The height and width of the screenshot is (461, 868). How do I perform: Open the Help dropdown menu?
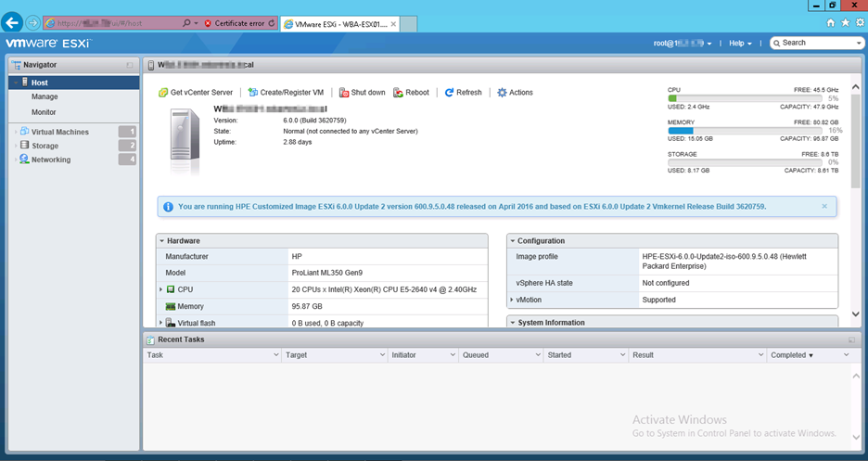point(740,44)
